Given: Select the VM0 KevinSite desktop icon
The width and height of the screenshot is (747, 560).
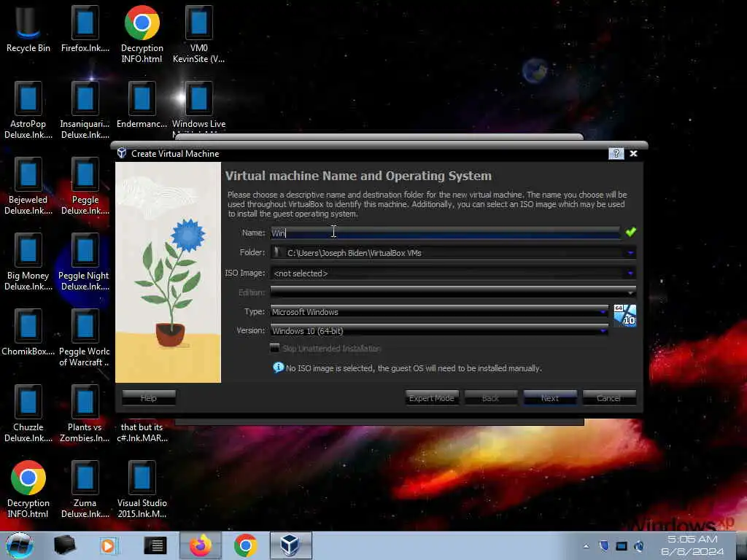Looking at the screenshot, I should tap(198, 34).
